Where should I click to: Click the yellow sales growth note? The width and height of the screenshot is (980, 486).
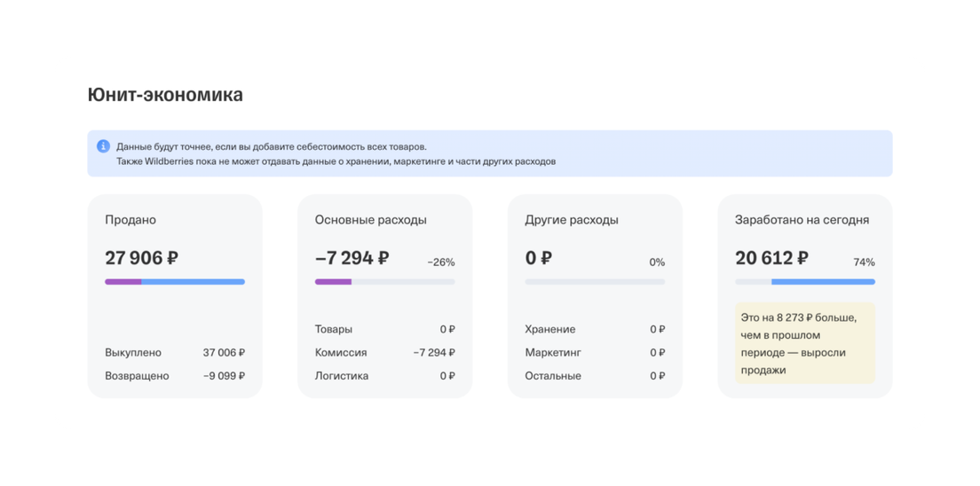804,343
